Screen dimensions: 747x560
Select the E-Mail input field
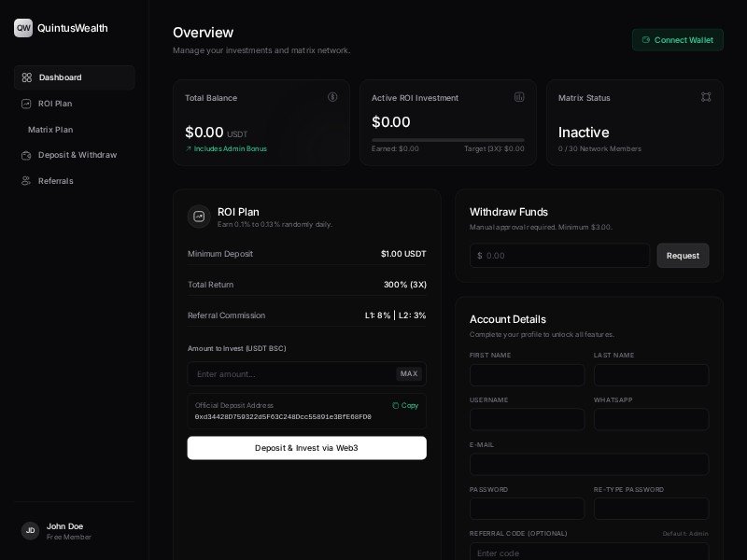(x=588, y=464)
